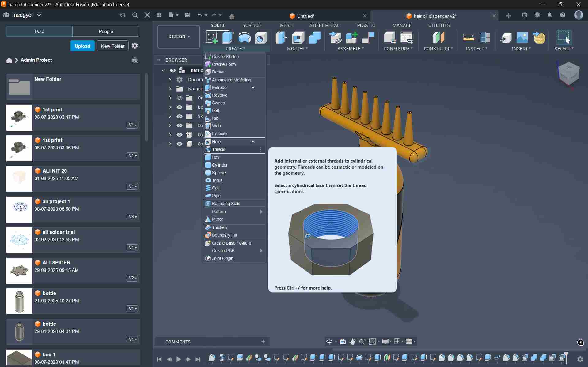
Task: Open the ASSEMBLE dropdown menu
Action: [x=351, y=49]
